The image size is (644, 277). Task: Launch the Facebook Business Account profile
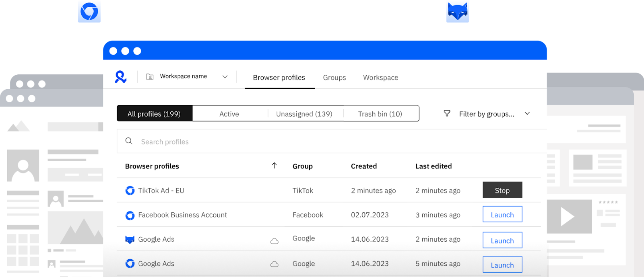(502, 214)
